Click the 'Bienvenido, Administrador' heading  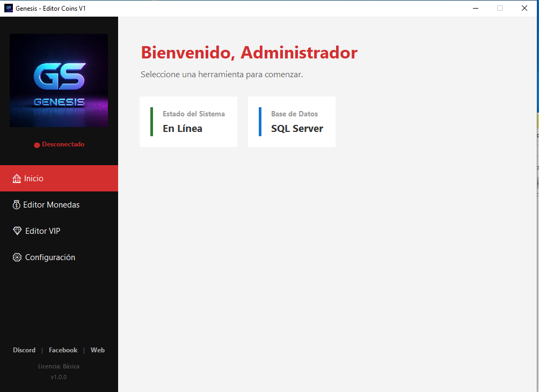tap(249, 53)
